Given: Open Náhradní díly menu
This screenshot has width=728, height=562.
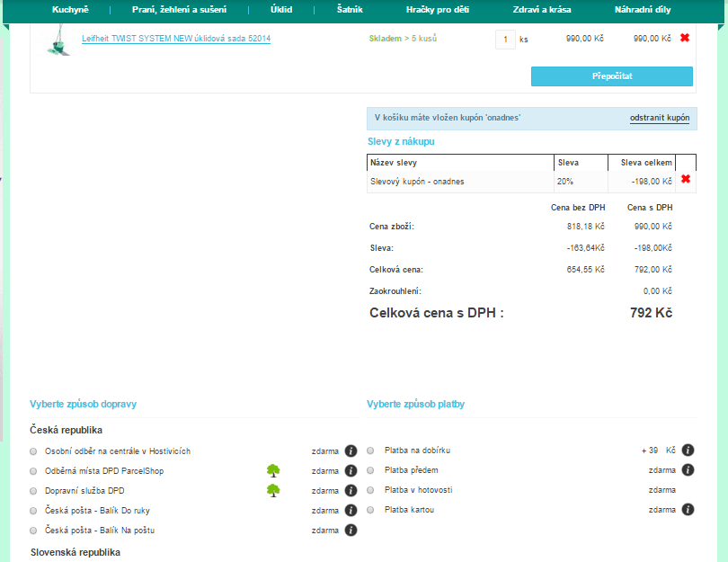Looking at the screenshot, I should [643, 10].
